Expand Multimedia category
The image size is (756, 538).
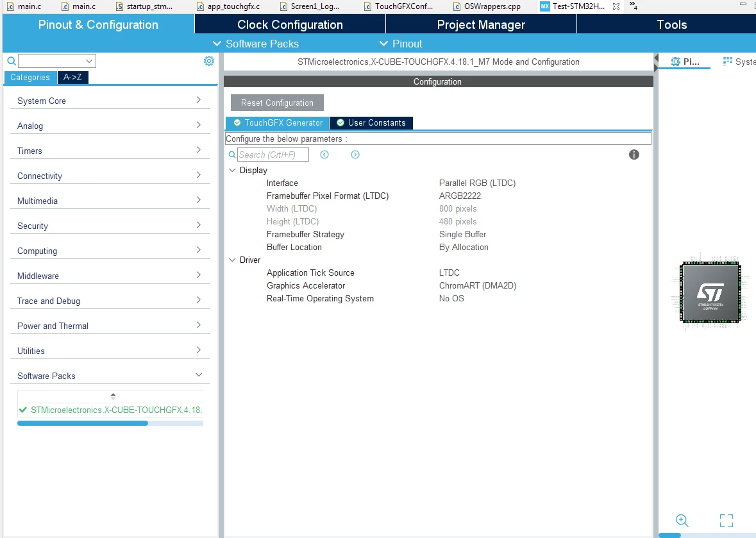(110, 201)
